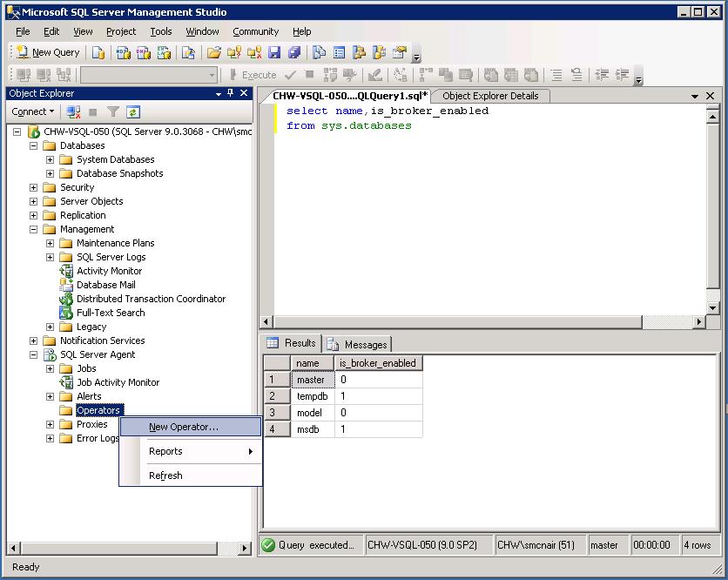Click the Open File folder icon
Screen dimensions: 728x580
click(x=213, y=52)
